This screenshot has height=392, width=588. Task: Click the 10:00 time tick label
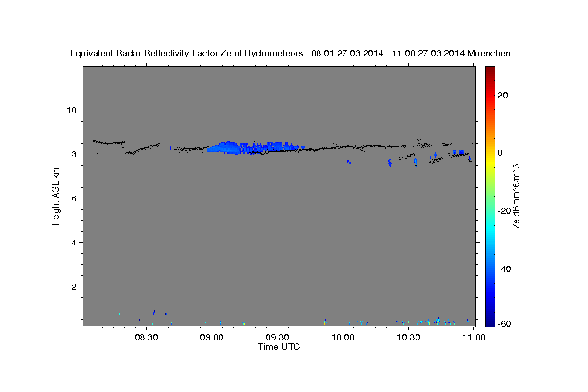(343, 337)
